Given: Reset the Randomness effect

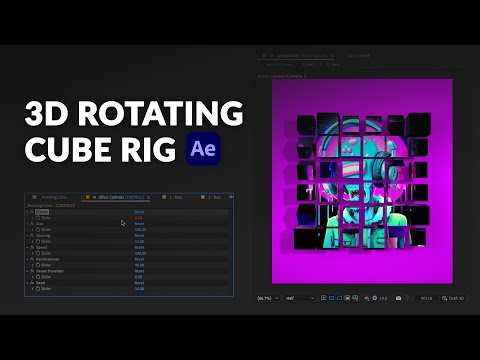Looking at the screenshot, I should (x=139, y=259).
